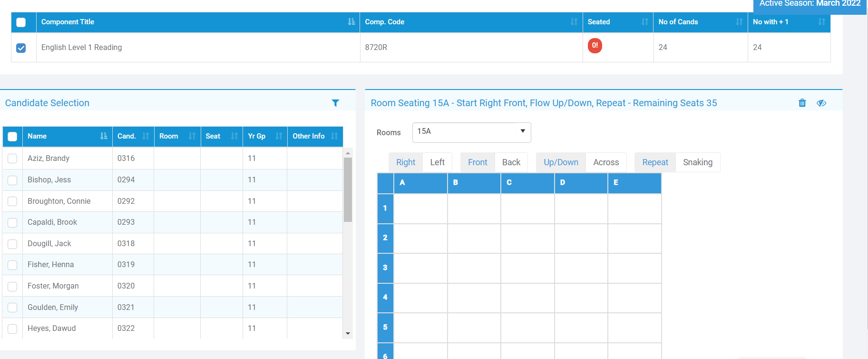Select the Snaking seating option
This screenshot has width=868, height=359.
(x=697, y=162)
